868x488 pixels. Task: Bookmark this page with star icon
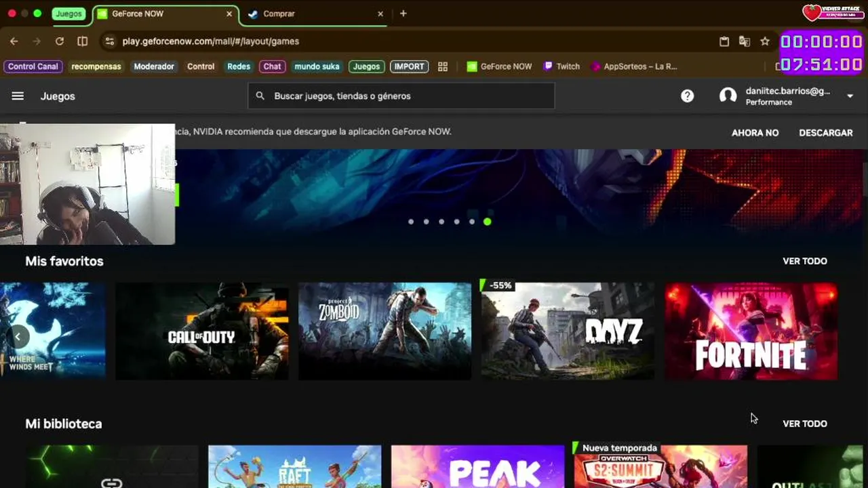pyautogui.click(x=765, y=41)
